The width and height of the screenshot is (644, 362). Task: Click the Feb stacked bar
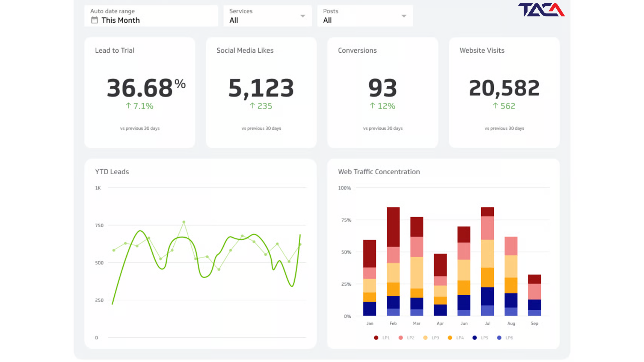point(393,261)
